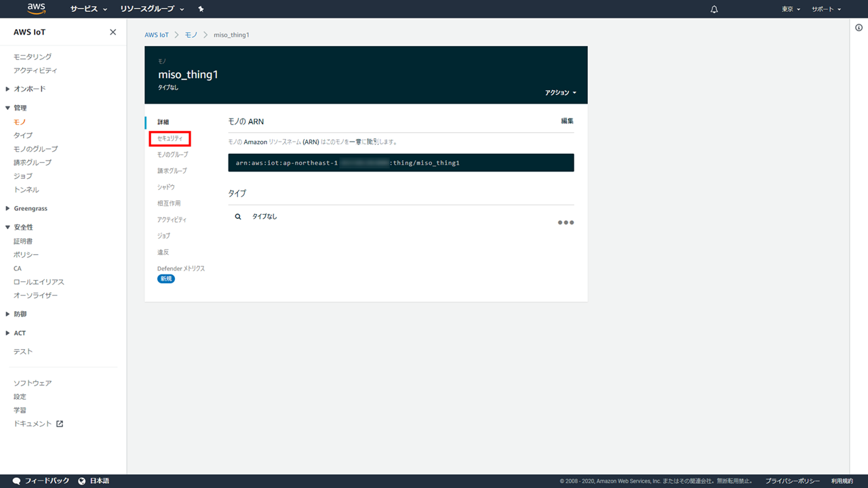Expand the オンボード sidebar section

[x=29, y=89]
